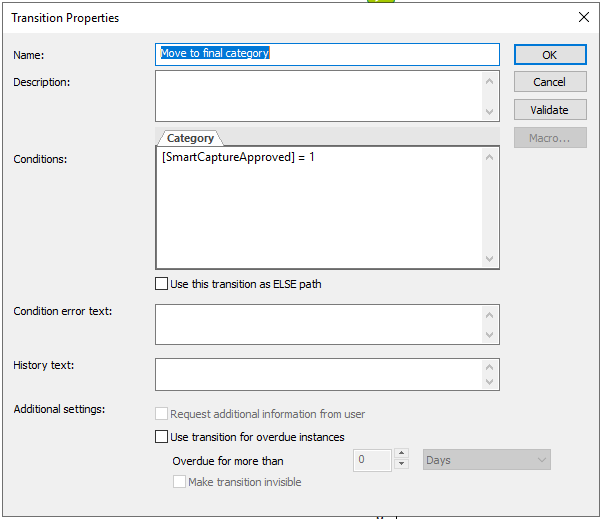This screenshot has width=604, height=519.
Task: Tick the 'Make transition invisible' checkbox
Action: coord(180,482)
